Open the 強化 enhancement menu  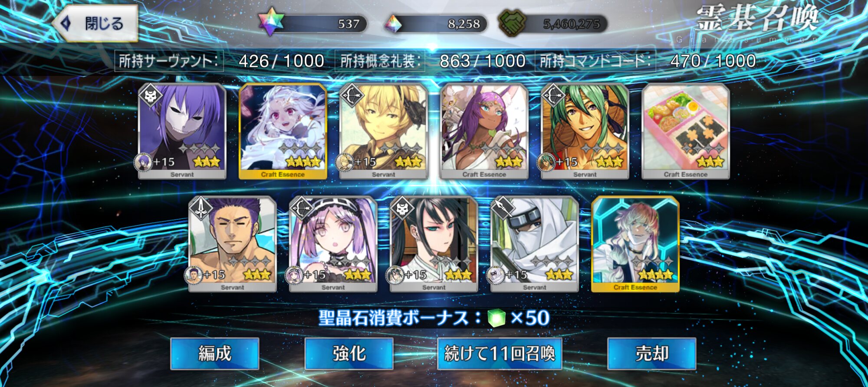pos(349,354)
